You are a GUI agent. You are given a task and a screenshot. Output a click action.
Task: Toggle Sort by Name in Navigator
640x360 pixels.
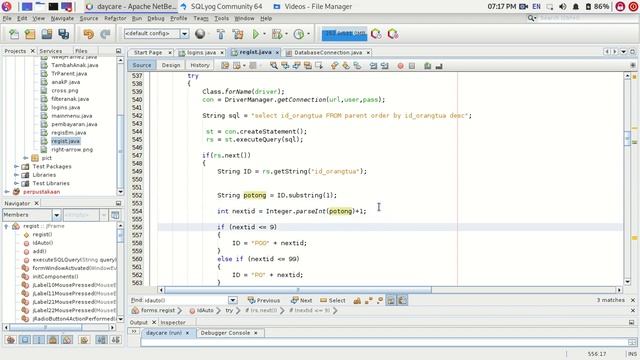[102, 340]
